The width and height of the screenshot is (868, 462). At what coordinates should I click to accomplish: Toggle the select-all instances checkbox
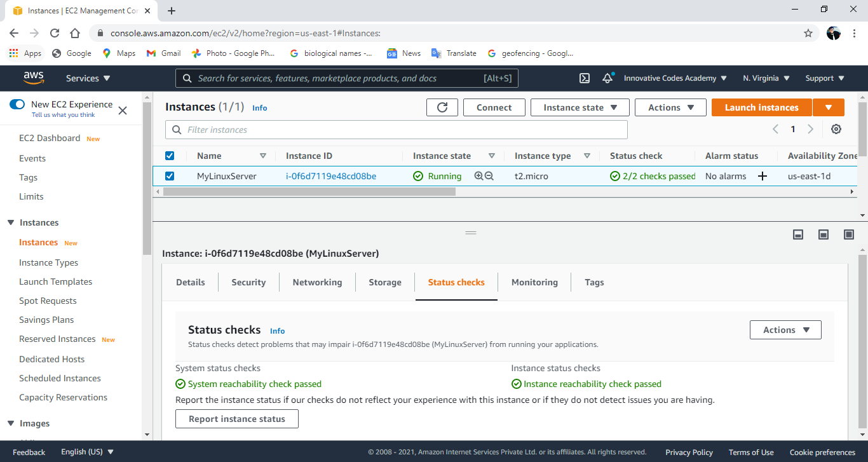coord(170,155)
